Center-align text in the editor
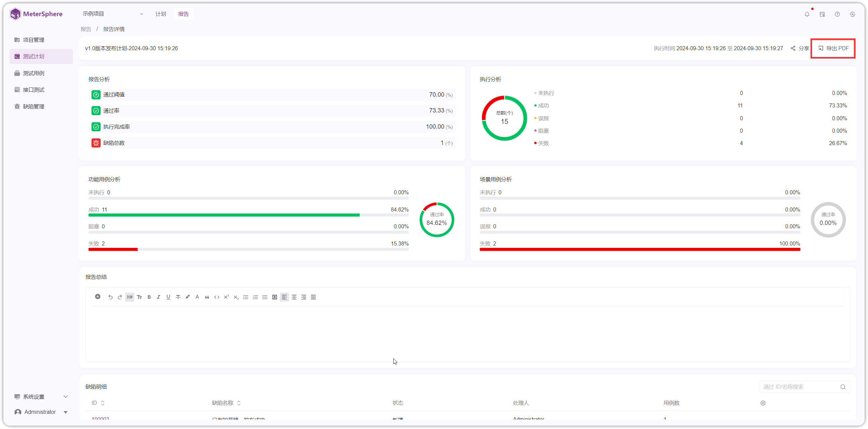Viewport: 868px width, 429px height. click(x=294, y=297)
